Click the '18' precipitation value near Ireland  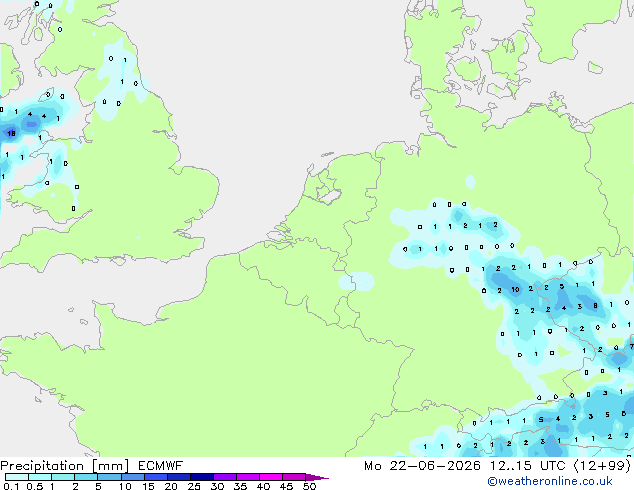pyautogui.click(x=11, y=133)
